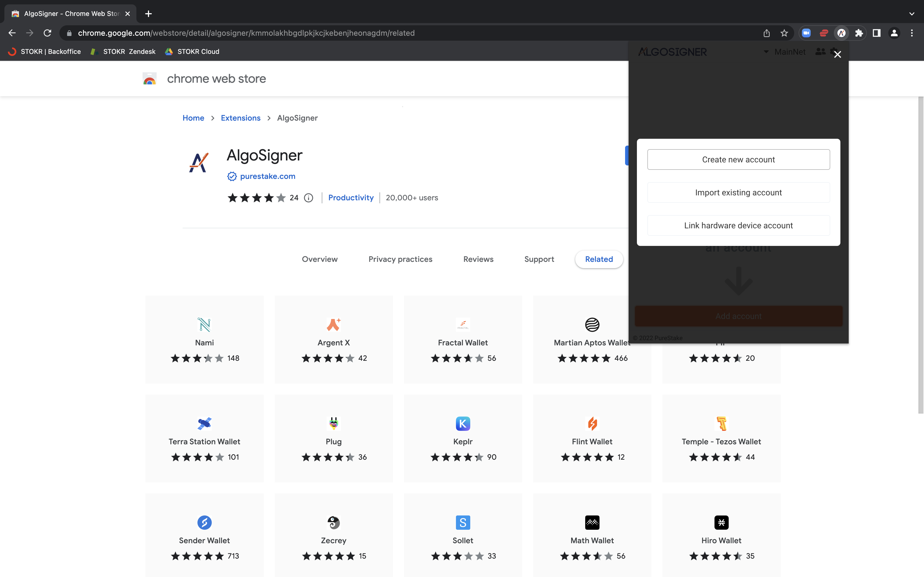Expand the tab search chevron

[912, 14]
